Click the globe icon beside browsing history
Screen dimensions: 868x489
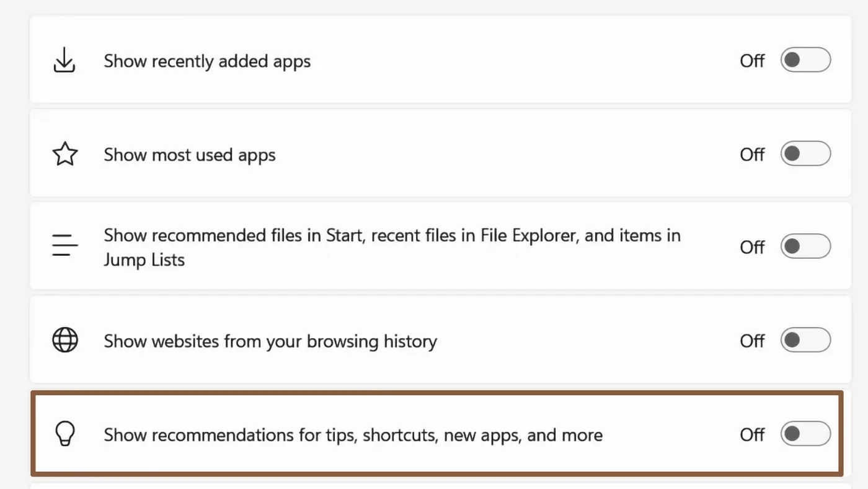tap(64, 341)
